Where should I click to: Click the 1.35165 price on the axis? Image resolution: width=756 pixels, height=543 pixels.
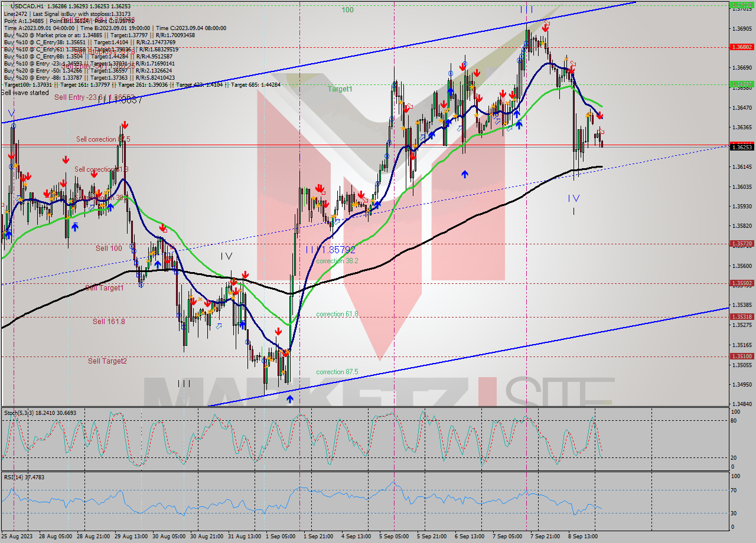[742, 344]
